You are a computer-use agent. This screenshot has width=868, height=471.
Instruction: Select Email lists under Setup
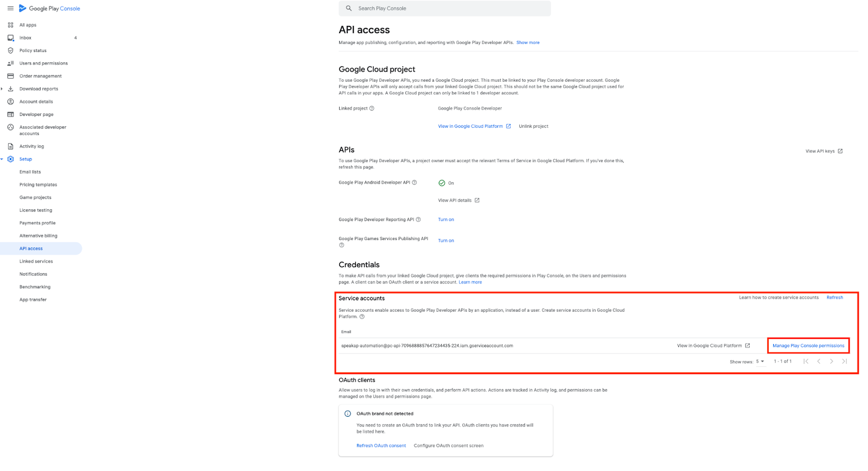tap(30, 172)
